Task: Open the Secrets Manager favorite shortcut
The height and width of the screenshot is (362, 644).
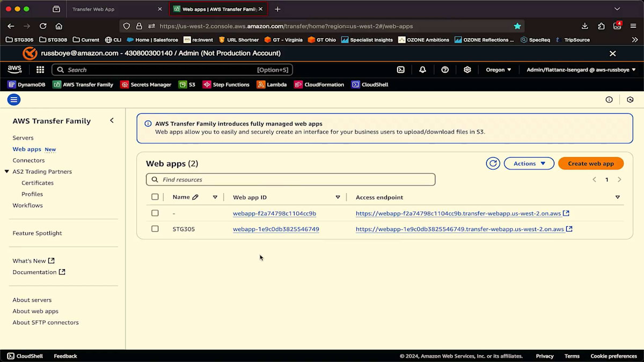Action: tap(146, 85)
